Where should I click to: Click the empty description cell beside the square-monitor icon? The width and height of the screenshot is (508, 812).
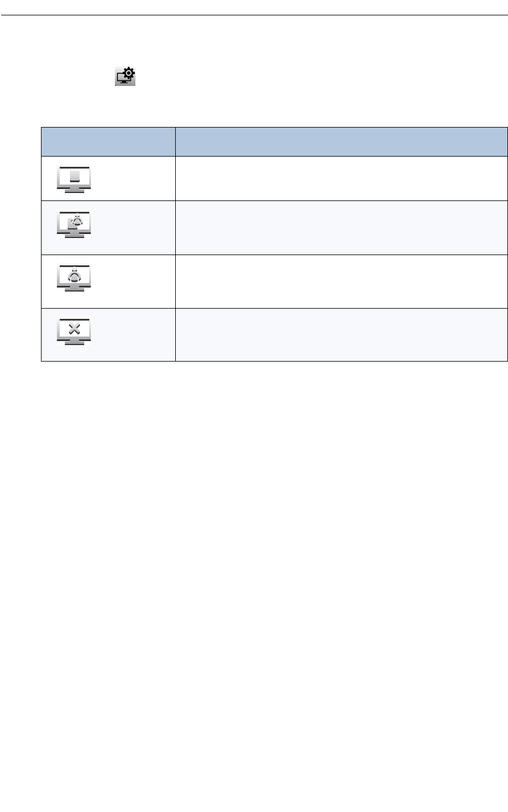(x=341, y=178)
